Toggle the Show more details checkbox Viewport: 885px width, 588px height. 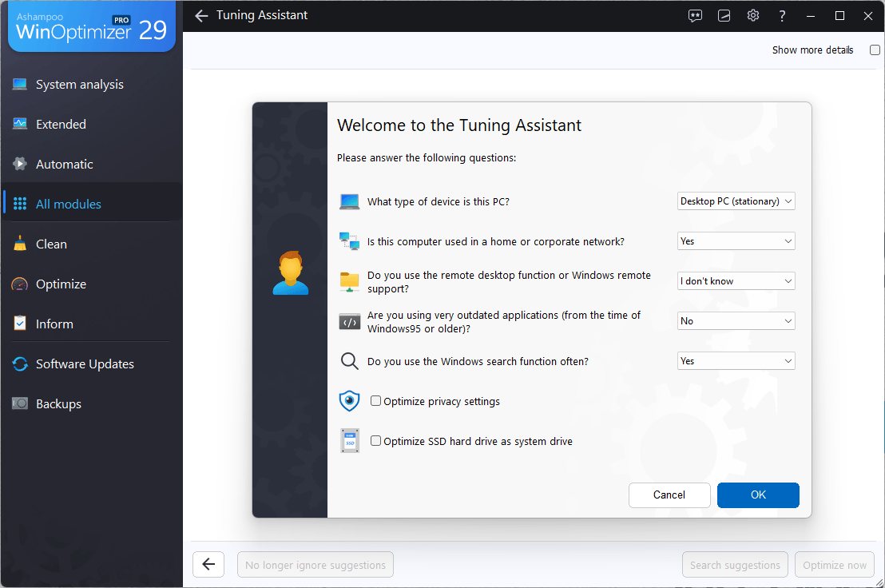pyautogui.click(x=875, y=50)
